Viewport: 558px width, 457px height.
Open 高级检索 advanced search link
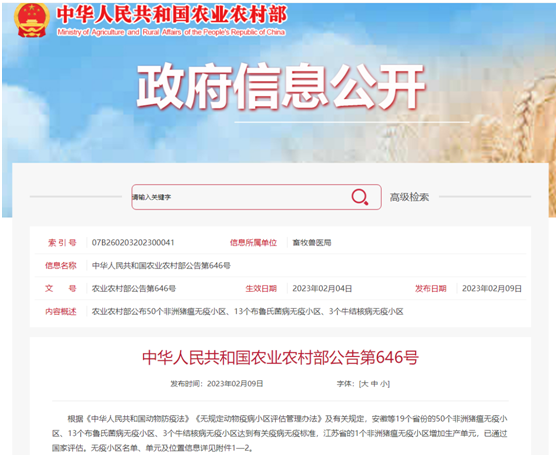409,197
